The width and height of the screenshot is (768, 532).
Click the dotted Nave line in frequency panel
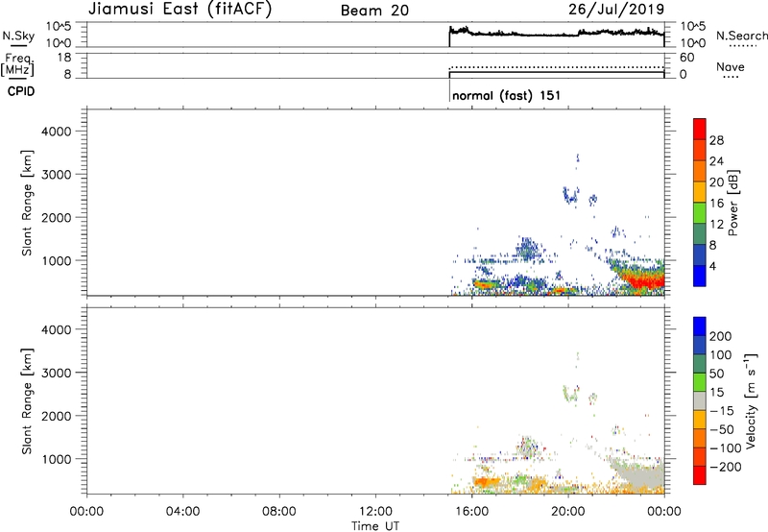coord(557,67)
